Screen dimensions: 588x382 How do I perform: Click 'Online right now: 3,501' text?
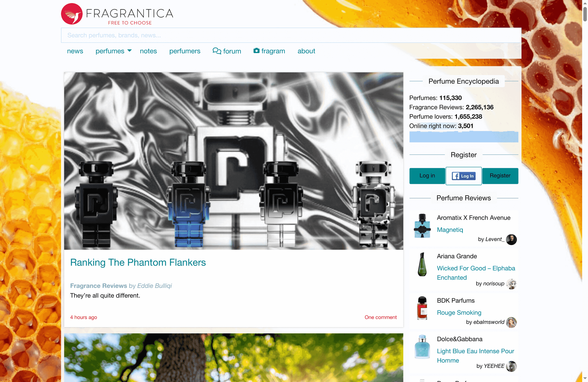[x=441, y=126]
